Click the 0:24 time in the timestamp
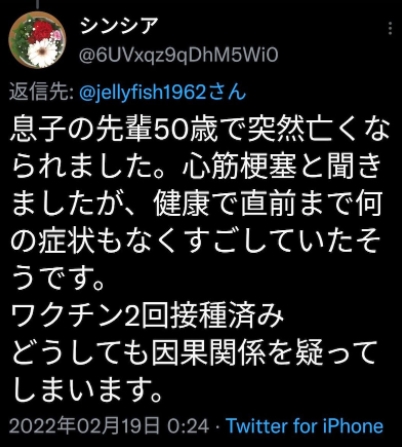The height and width of the screenshot is (447, 402). [188, 426]
